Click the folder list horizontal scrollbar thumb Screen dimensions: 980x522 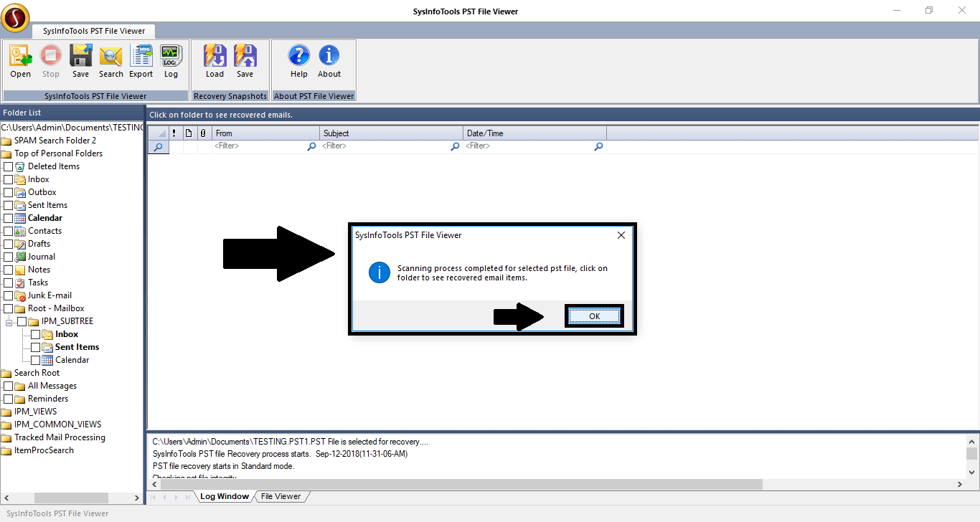tap(71, 498)
